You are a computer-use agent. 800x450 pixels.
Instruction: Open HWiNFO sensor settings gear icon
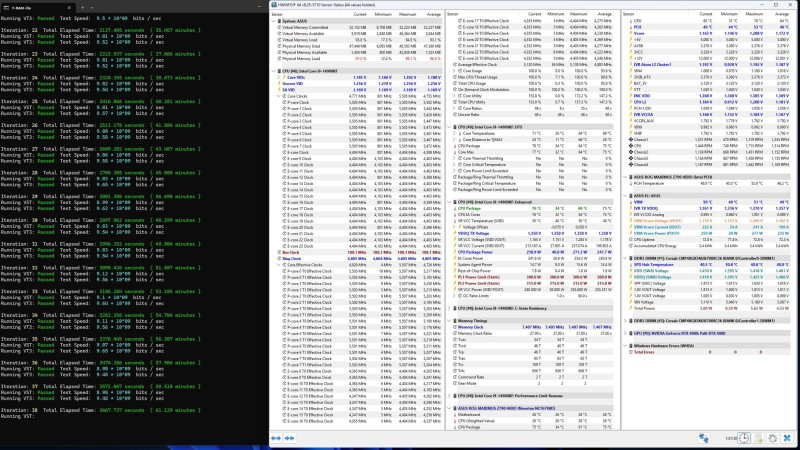pyautogui.click(x=773, y=438)
